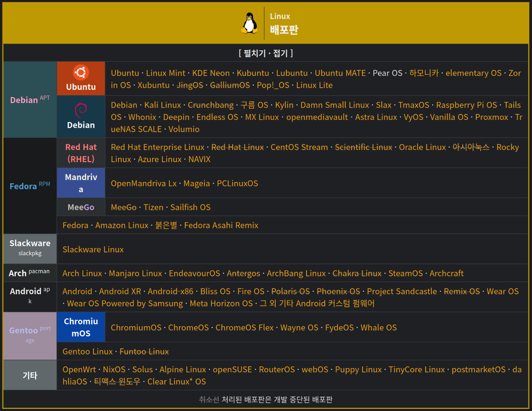Screen dimensions: 532x411
Task: Open the Azure Linux link
Action: (x=160, y=159)
